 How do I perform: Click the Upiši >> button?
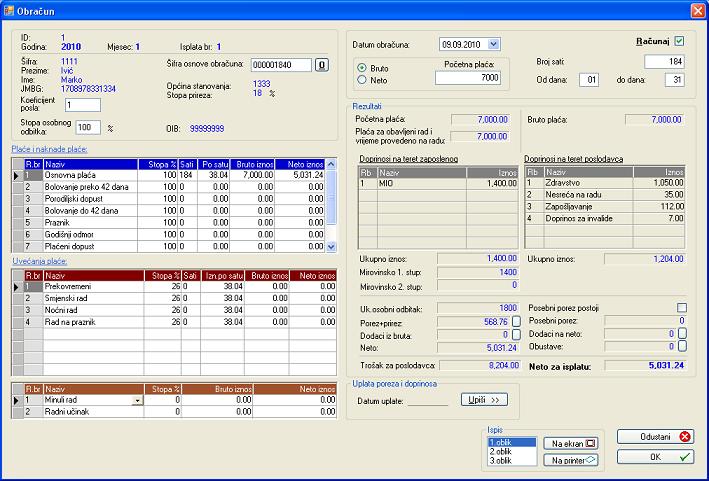tap(484, 400)
